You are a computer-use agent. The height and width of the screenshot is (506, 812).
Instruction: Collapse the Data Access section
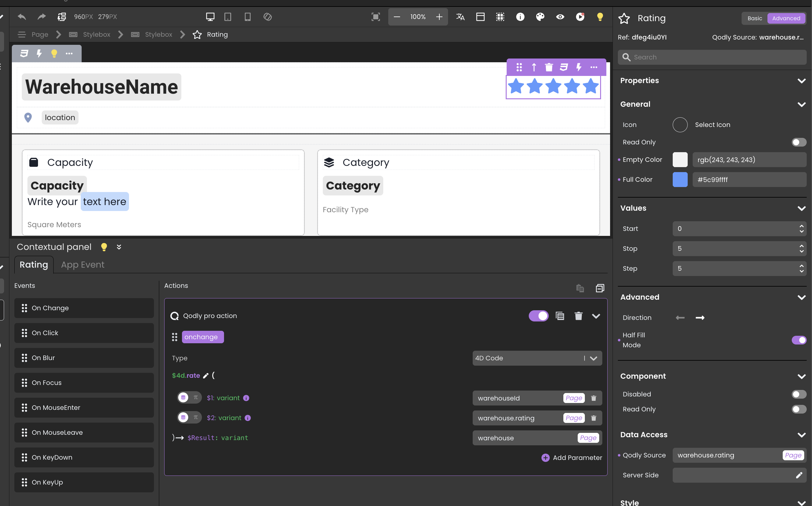[x=801, y=435]
